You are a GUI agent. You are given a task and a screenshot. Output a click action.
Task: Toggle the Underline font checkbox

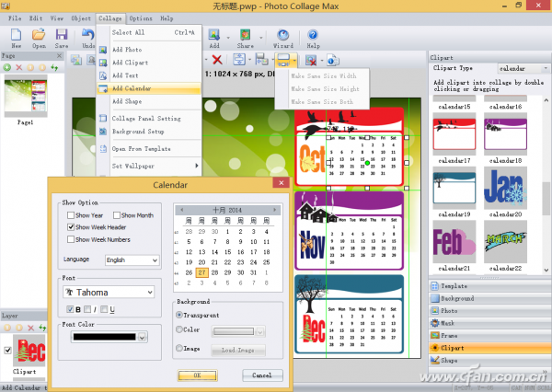click(x=104, y=309)
